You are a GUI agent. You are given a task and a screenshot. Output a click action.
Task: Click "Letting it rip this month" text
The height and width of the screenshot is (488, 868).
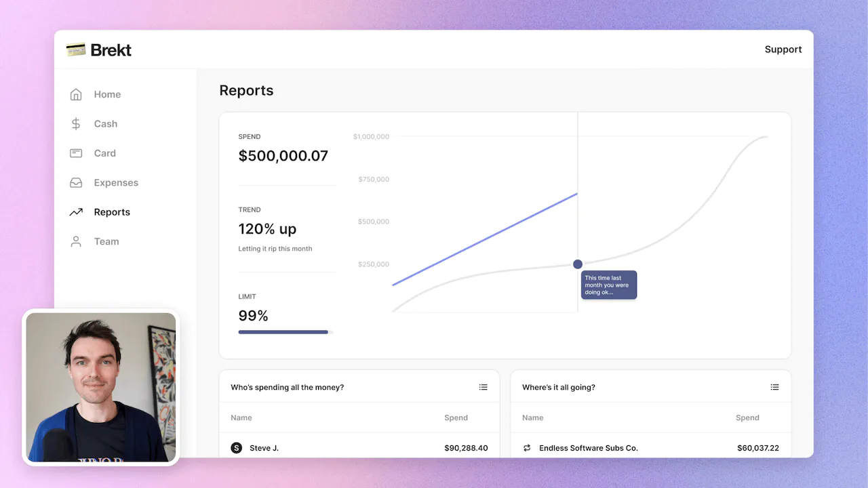(x=275, y=249)
